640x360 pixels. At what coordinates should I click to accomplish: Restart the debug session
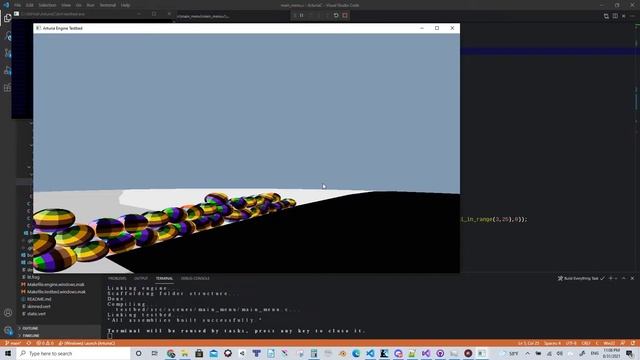pyautogui.click(x=336, y=16)
